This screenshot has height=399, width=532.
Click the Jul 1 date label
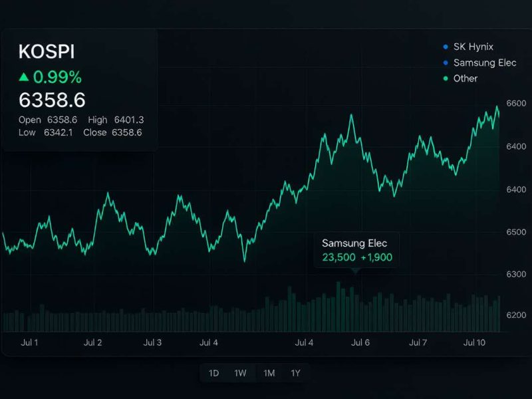(x=29, y=342)
